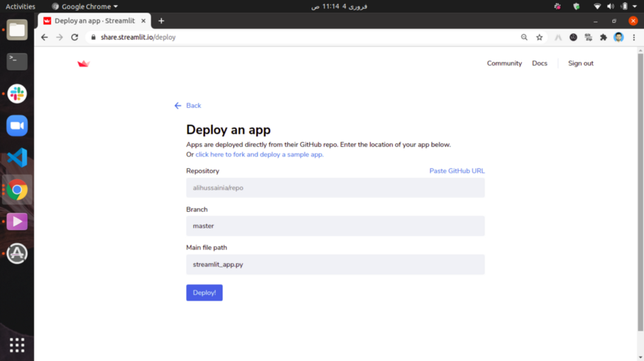Click the Back link
The height and width of the screenshot is (361, 644).
188,105
